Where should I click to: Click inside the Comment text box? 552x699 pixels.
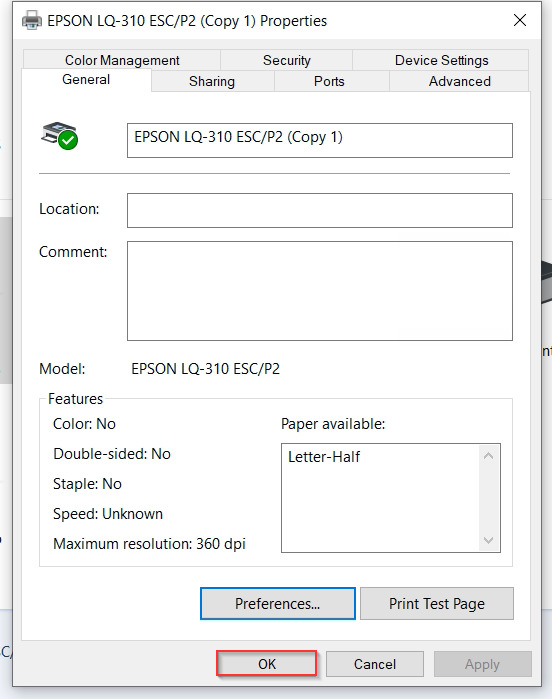[x=320, y=291]
